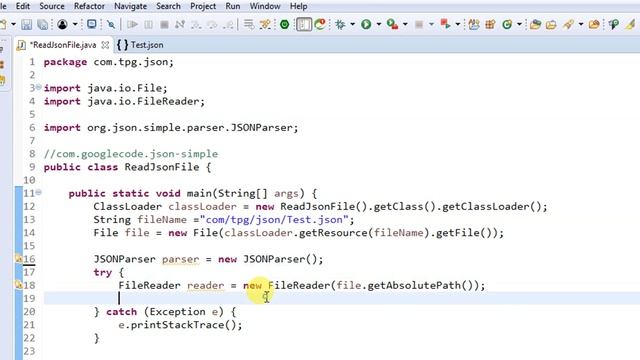Open dropdown beside Run with toolbox icon
This screenshot has height=360, width=640.
coord(405,24)
